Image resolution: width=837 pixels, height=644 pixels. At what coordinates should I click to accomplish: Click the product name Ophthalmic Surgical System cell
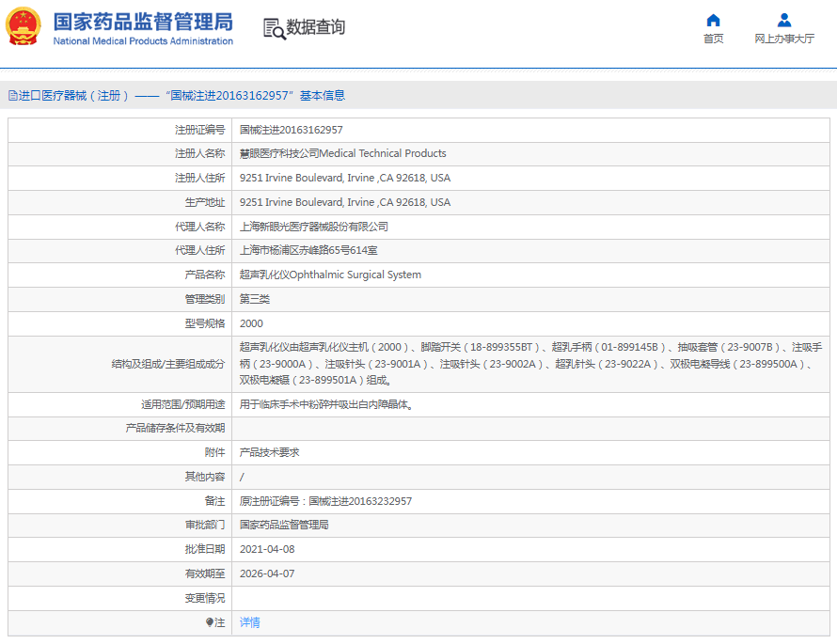pos(330,275)
